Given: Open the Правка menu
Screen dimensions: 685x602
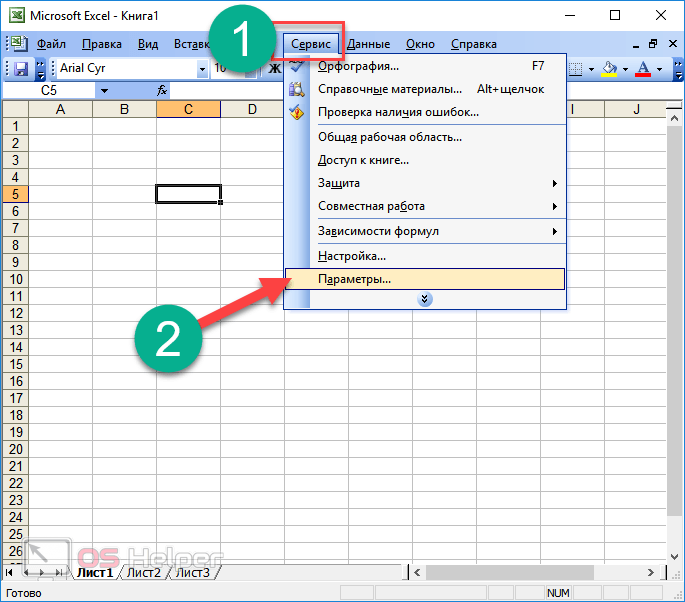Looking at the screenshot, I should pyautogui.click(x=102, y=44).
